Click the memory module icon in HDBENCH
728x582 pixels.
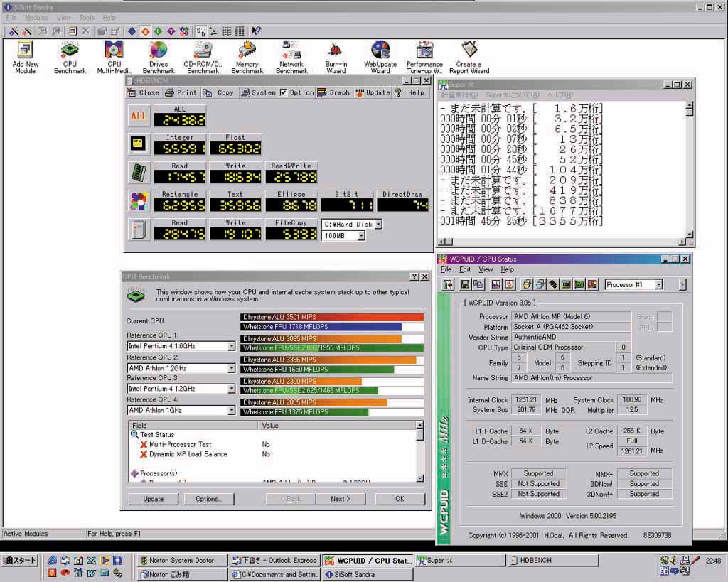[x=139, y=172]
